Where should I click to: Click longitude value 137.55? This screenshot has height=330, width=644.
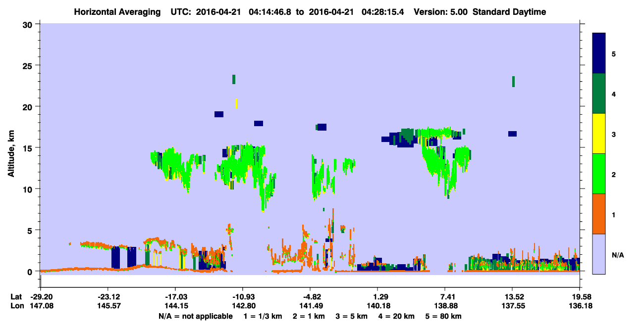[512, 306]
